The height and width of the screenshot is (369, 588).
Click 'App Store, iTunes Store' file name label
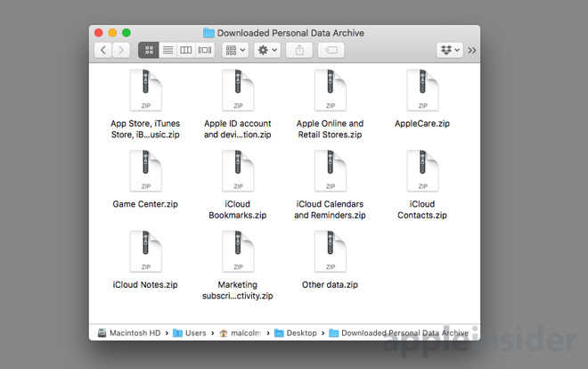click(x=145, y=129)
